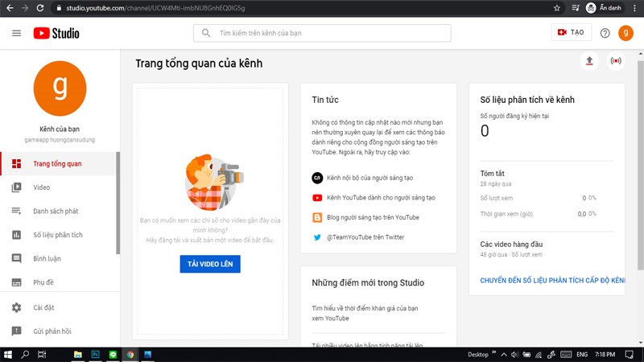
Task: Open Danh sách phát in sidebar
Action: tap(58, 212)
